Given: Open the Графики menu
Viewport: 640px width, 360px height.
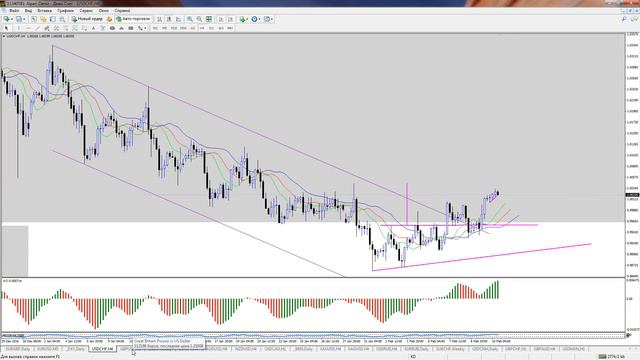Looking at the screenshot, I should (x=65, y=10).
